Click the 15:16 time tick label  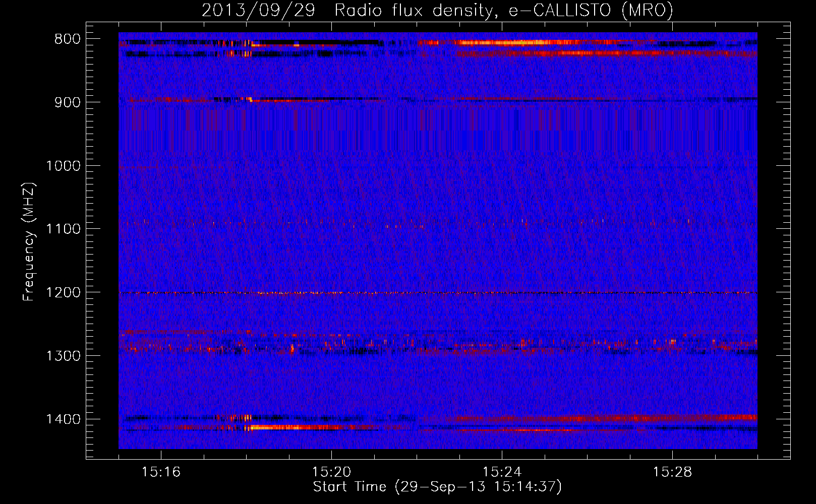click(x=161, y=472)
